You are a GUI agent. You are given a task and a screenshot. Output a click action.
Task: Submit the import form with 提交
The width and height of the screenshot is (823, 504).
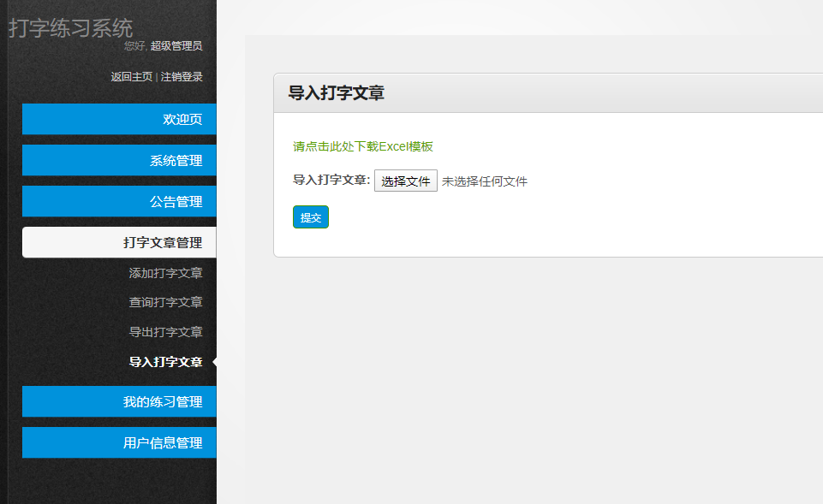(311, 217)
